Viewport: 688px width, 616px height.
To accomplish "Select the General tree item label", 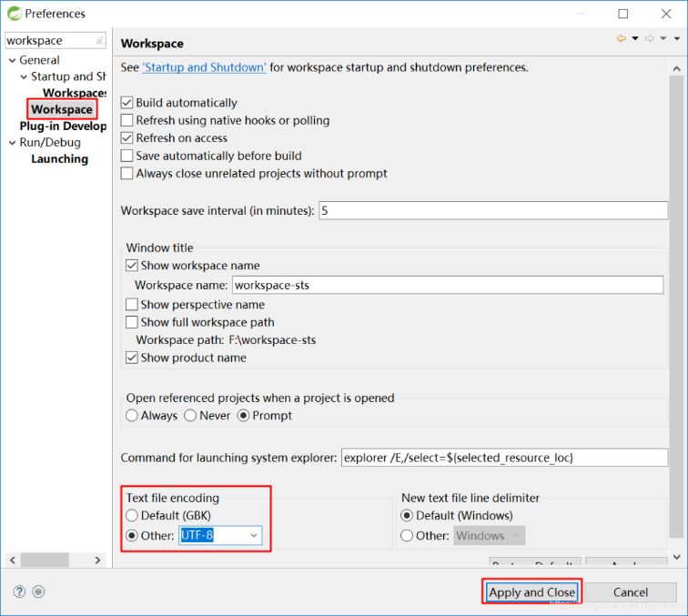I will click(x=39, y=60).
